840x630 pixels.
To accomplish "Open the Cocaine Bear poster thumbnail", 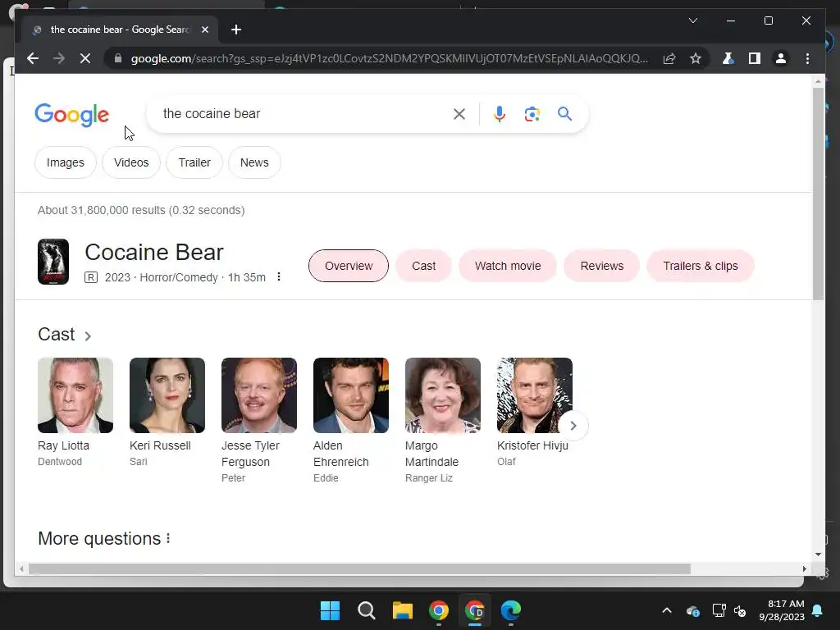I will (53, 262).
